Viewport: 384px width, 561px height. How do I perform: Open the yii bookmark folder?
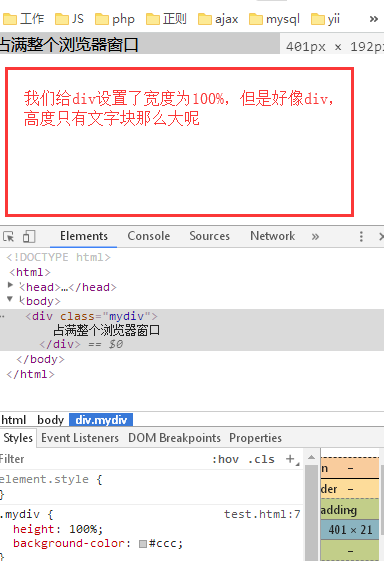click(x=325, y=19)
